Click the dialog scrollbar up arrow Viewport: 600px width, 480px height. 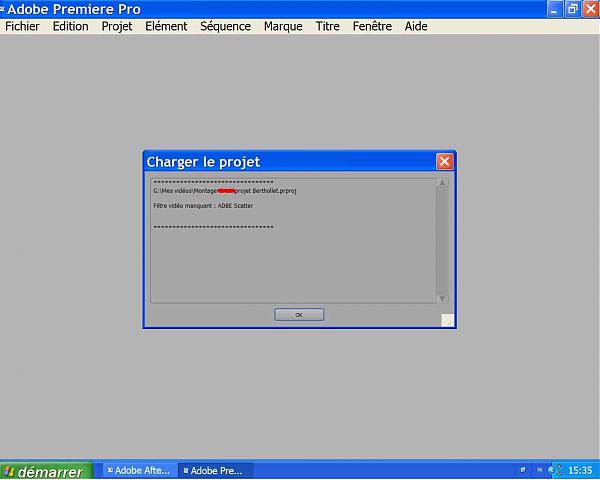(442, 183)
